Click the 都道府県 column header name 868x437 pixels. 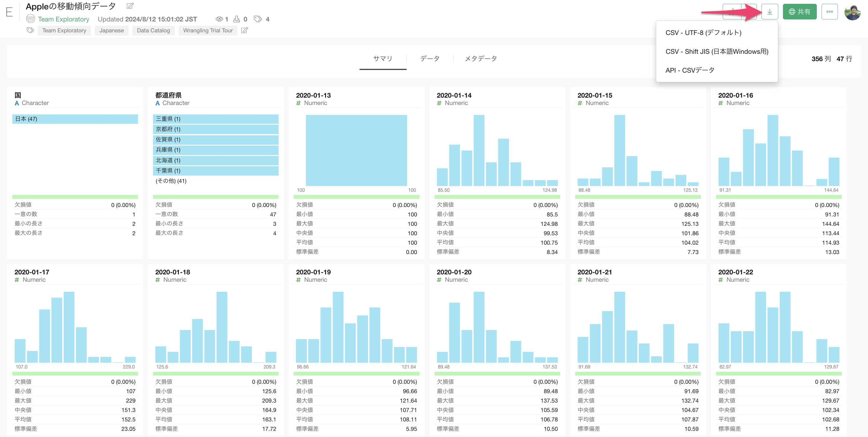pyautogui.click(x=169, y=95)
